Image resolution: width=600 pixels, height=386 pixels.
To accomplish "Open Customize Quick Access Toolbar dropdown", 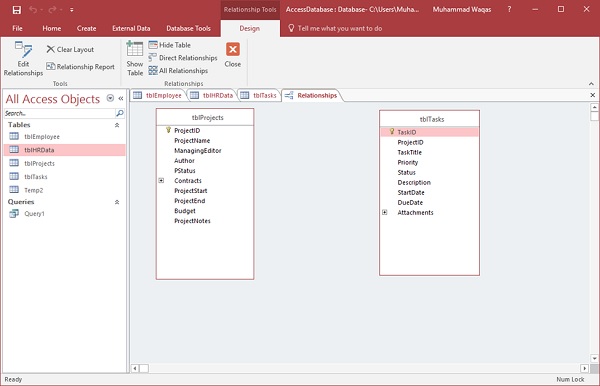I will [72, 10].
